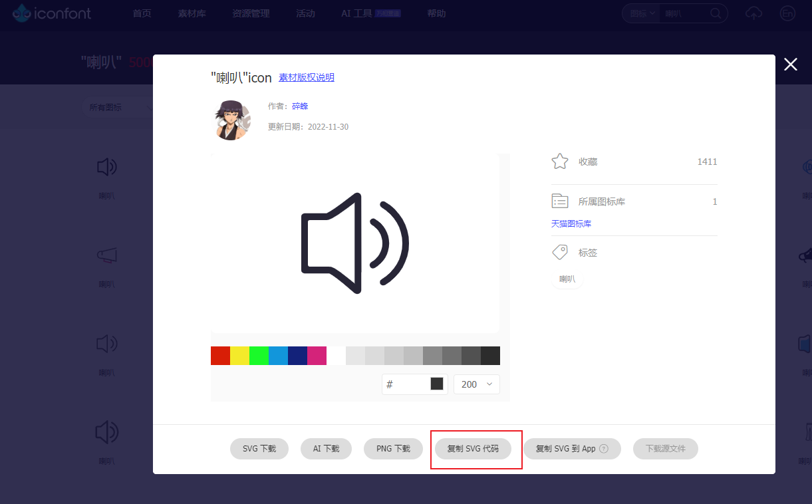812x504 pixels.
Task: Click the 复制 SVG 到 App button
Action: click(572, 449)
